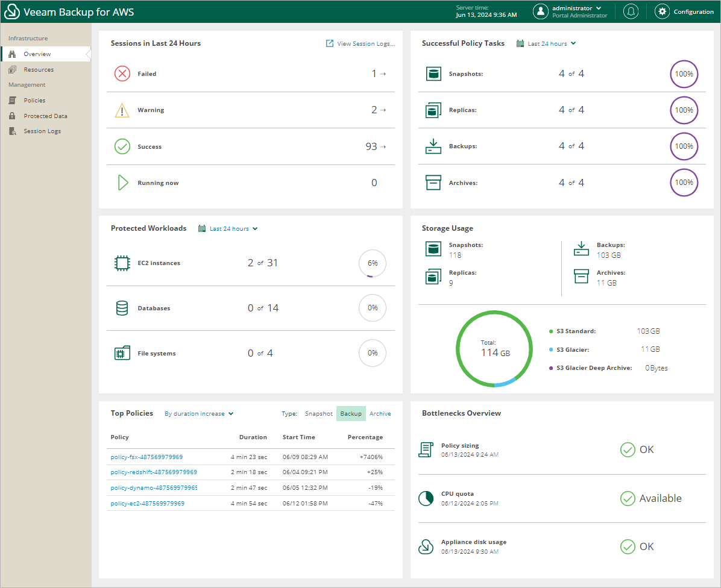Click the Databases cylinder icon
Screen dimensions: 721x588
[x=122, y=308]
